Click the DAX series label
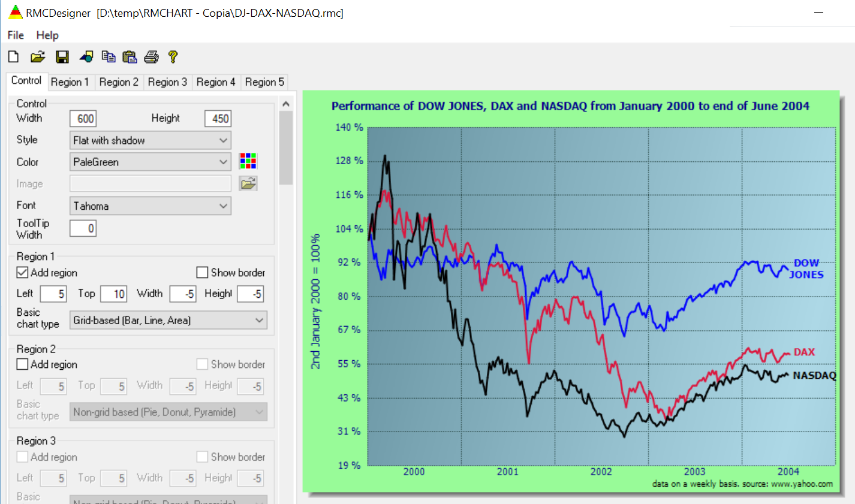 click(x=804, y=352)
